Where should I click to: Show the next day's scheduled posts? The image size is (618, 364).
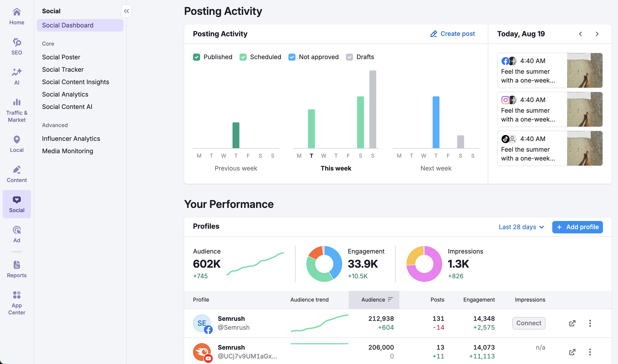[597, 34]
